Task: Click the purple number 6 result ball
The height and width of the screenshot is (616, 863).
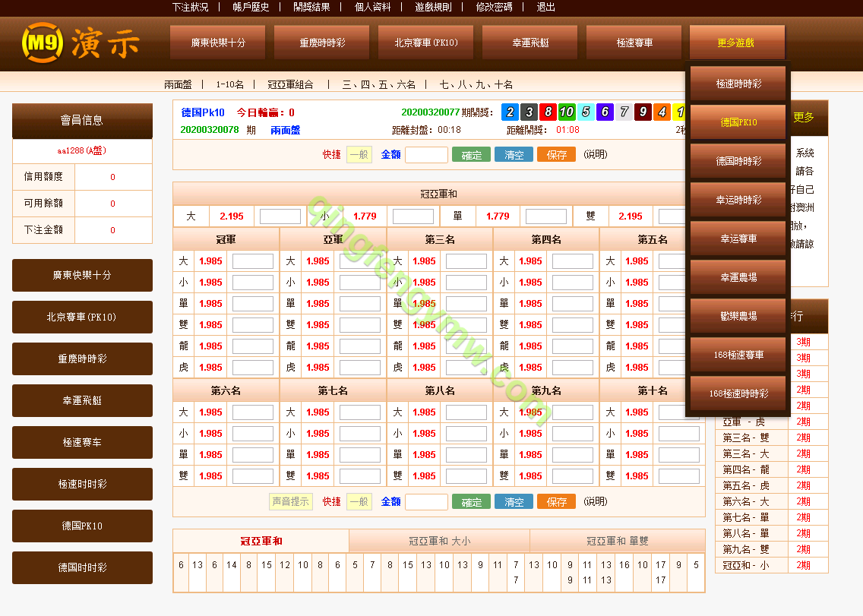Action: [x=605, y=112]
